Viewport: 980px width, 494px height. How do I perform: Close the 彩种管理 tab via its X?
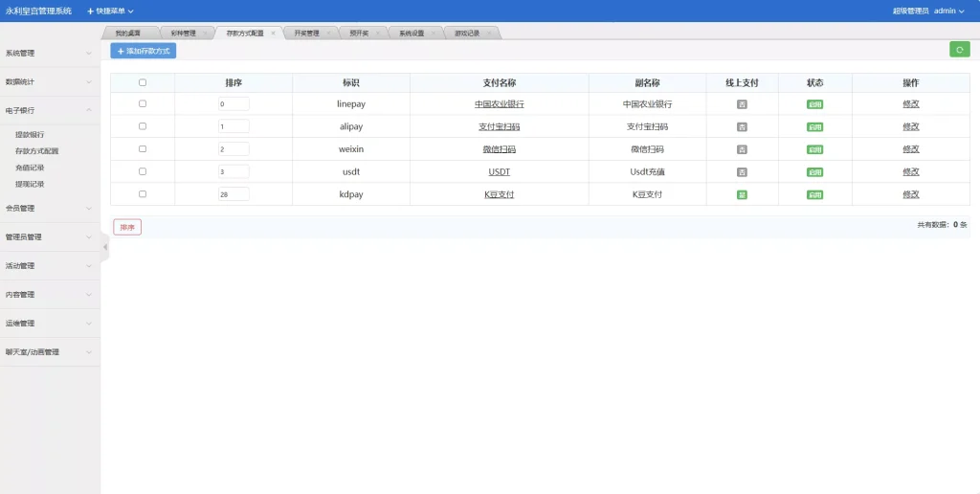[205, 33]
